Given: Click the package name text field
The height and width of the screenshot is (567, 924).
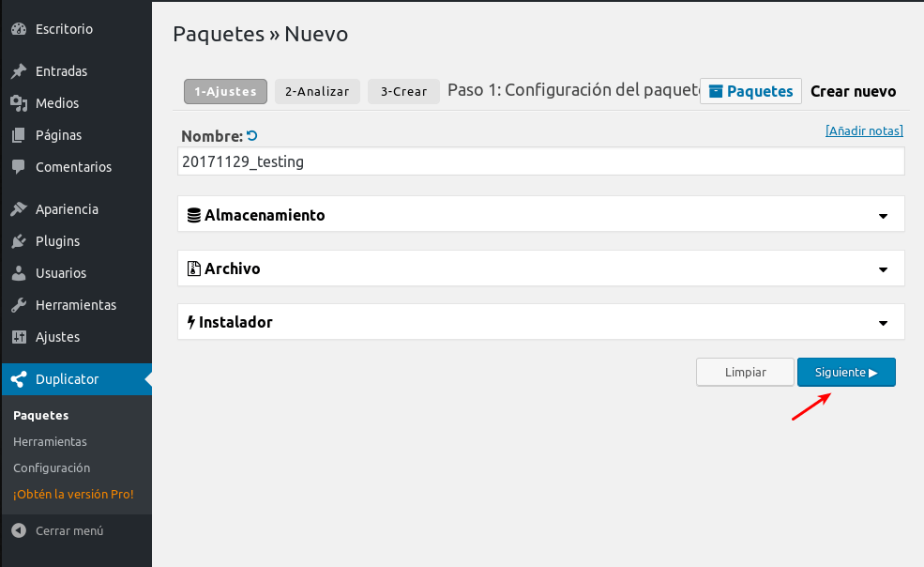Looking at the screenshot, I should pyautogui.click(x=540, y=161).
